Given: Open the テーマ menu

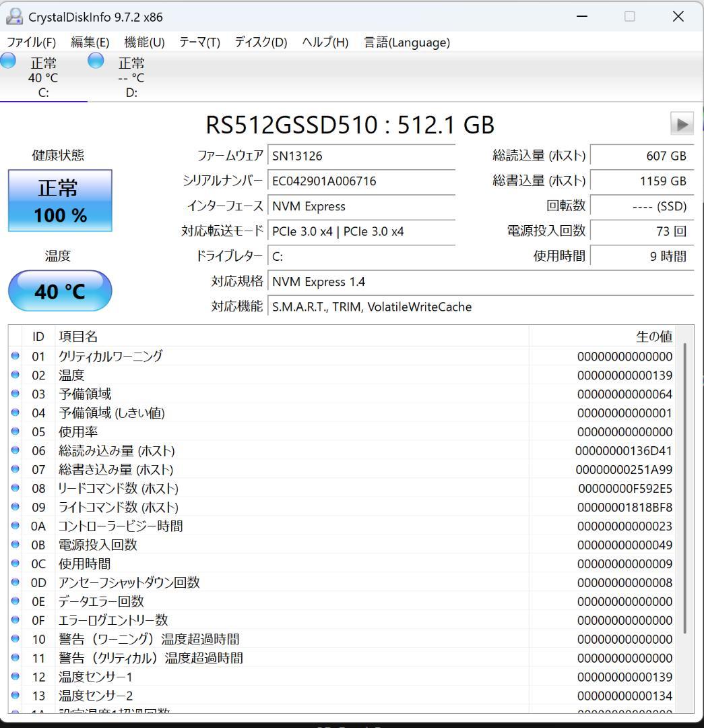Looking at the screenshot, I should [199, 42].
